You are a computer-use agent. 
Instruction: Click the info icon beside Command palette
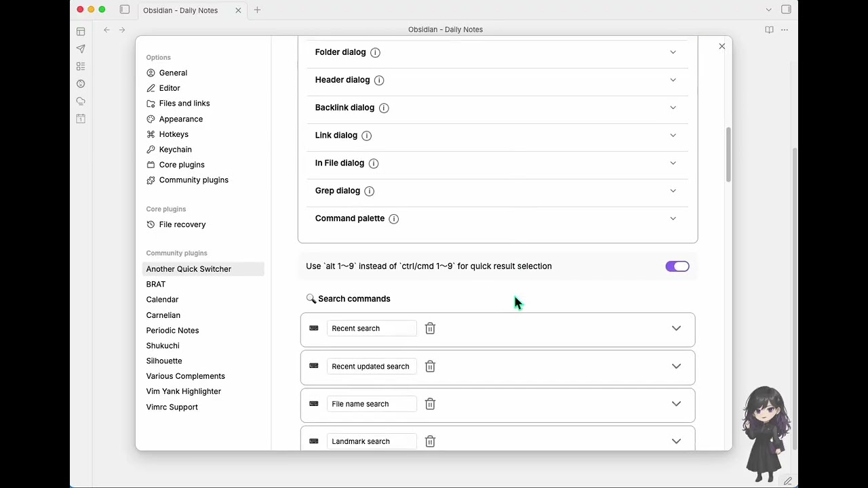pyautogui.click(x=394, y=219)
